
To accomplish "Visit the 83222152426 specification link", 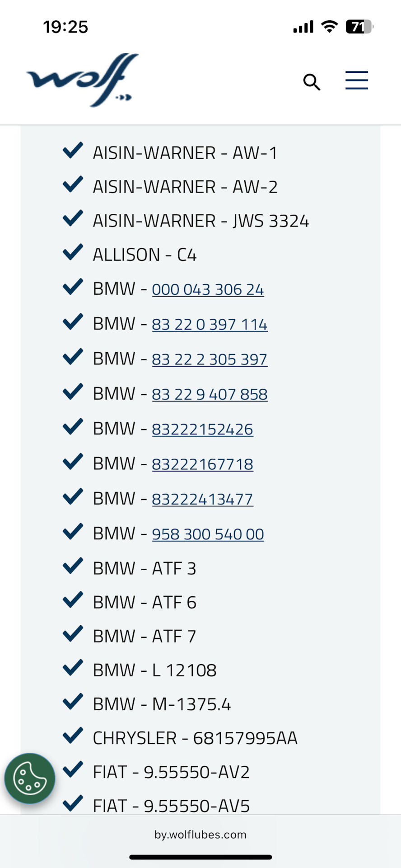I will point(202,429).
